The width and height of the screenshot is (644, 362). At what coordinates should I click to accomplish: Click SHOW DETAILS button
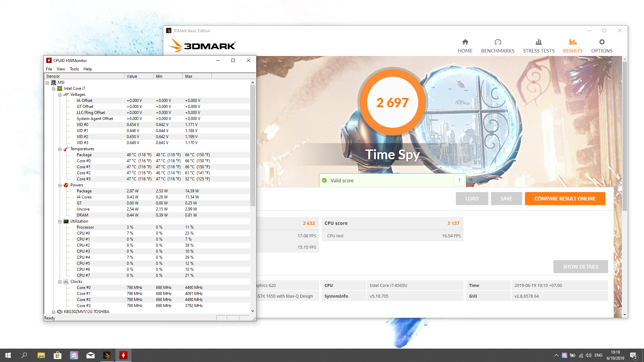coord(580,266)
